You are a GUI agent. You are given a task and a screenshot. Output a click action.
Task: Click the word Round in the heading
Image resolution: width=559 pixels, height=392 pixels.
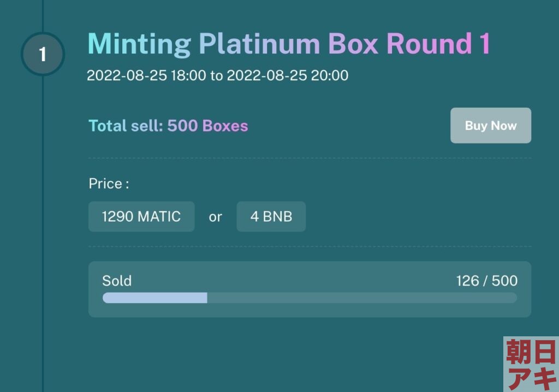tap(429, 44)
